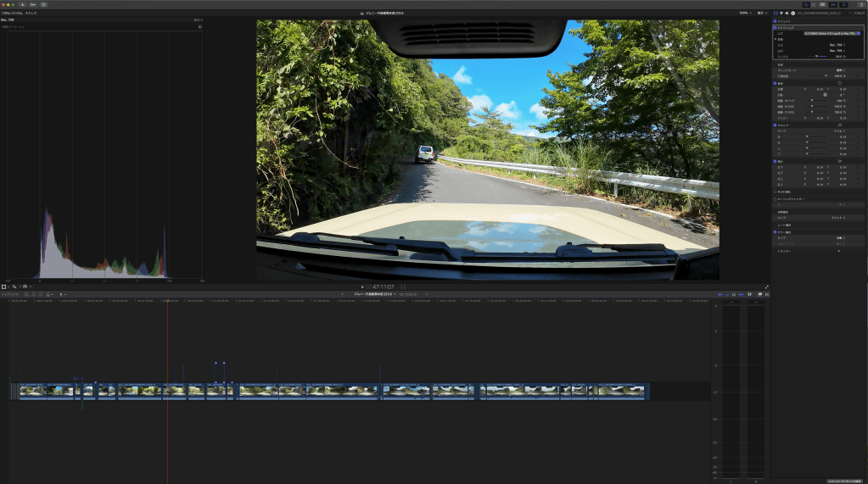The image size is (868, 484).
Task: Toggle fullscreen viewer expand icon
Action: (x=767, y=287)
